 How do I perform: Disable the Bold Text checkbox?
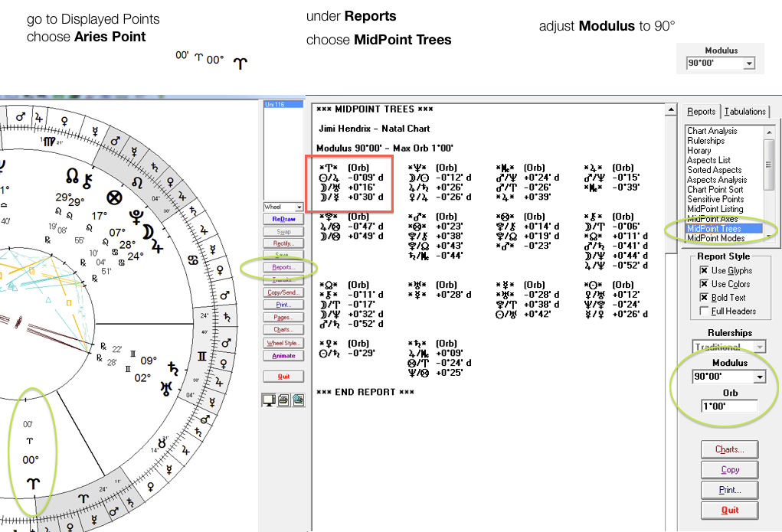tap(704, 297)
